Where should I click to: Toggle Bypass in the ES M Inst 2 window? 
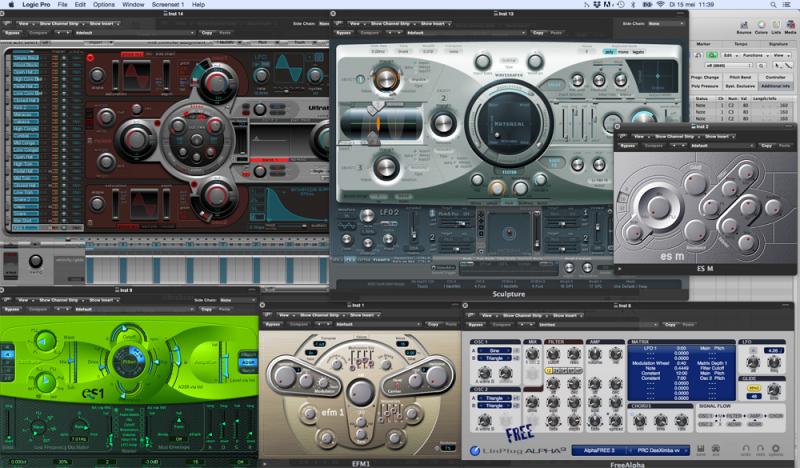(628, 146)
